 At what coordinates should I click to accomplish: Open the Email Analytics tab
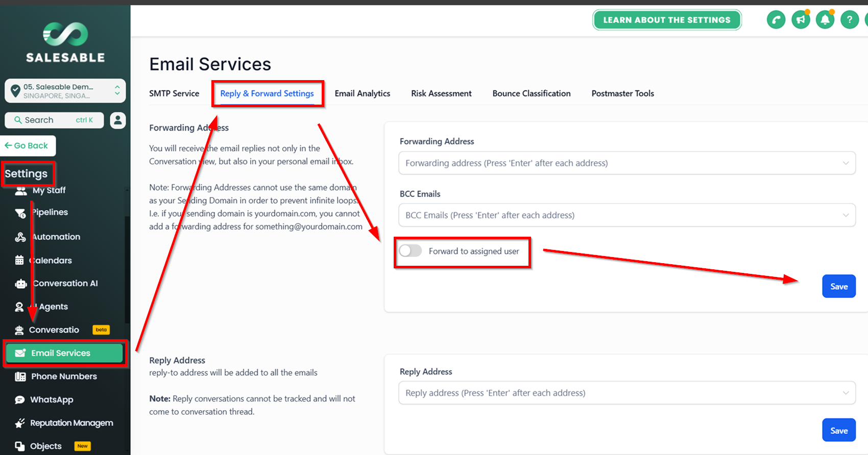pos(363,93)
